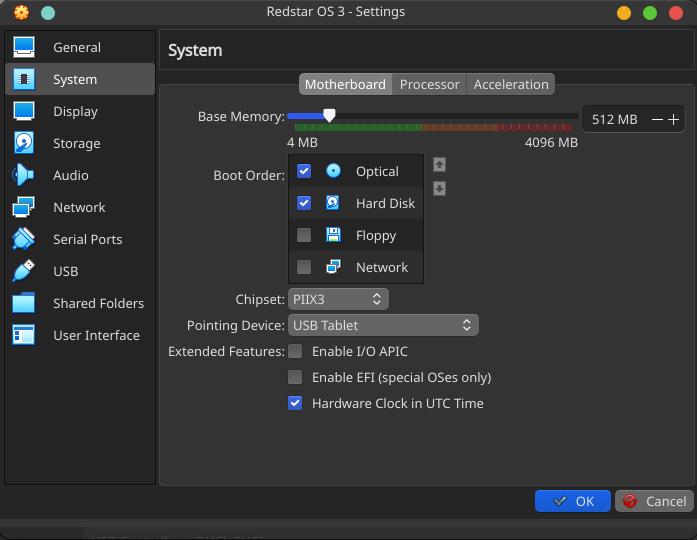Image resolution: width=697 pixels, height=540 pixels.
Task: Click the orange window control button
Action: click(x=624, y=13)
